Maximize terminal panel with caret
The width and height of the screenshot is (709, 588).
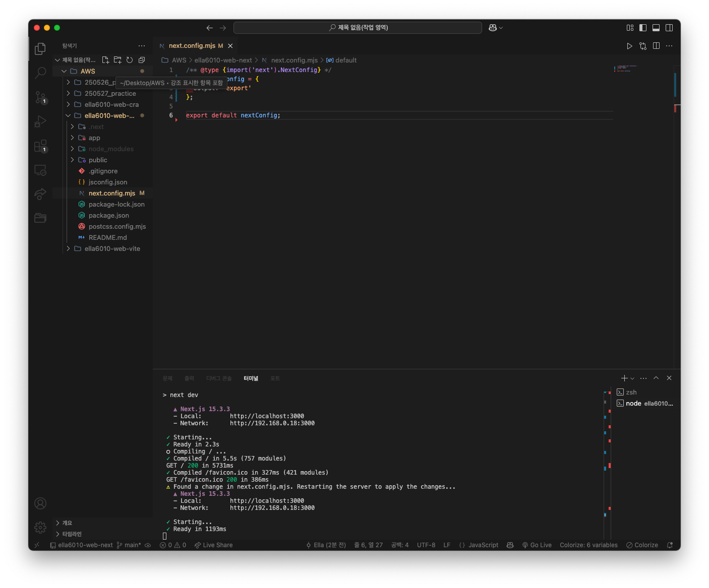pyautogui.click(x=656, y=378)
